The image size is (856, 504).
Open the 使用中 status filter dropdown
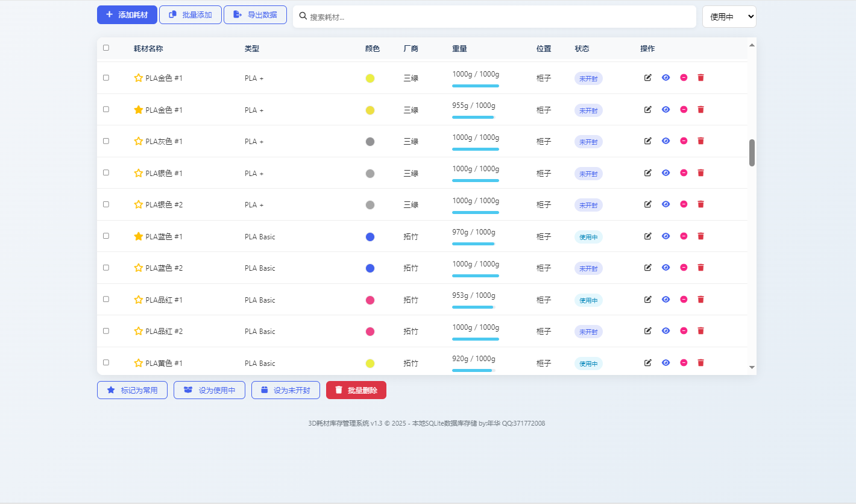tap(729, 17)
